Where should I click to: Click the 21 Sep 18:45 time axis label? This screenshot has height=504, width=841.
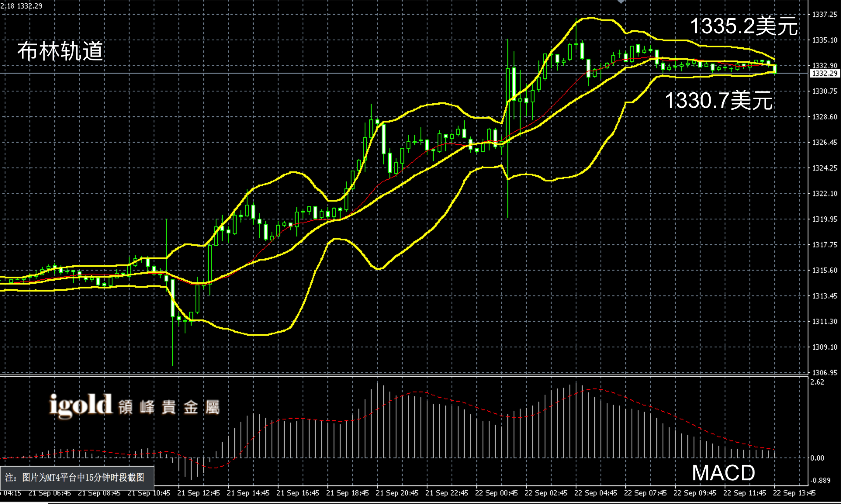(347, 493)
